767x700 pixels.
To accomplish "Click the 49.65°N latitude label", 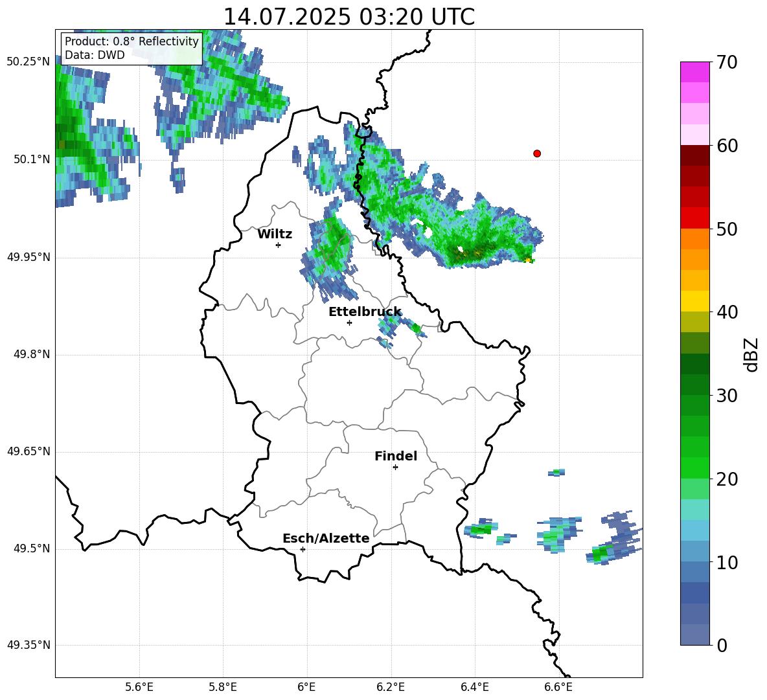I will click(29, 451).
